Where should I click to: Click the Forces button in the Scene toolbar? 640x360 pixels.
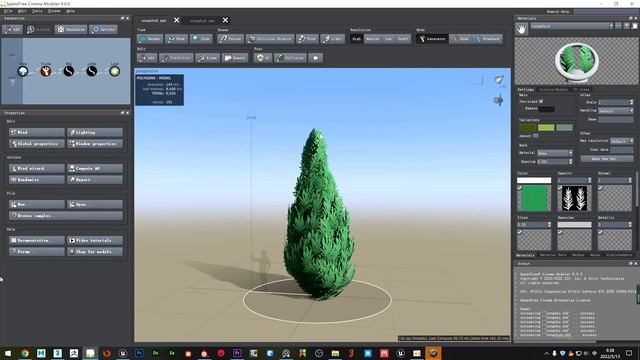point(231,39)
